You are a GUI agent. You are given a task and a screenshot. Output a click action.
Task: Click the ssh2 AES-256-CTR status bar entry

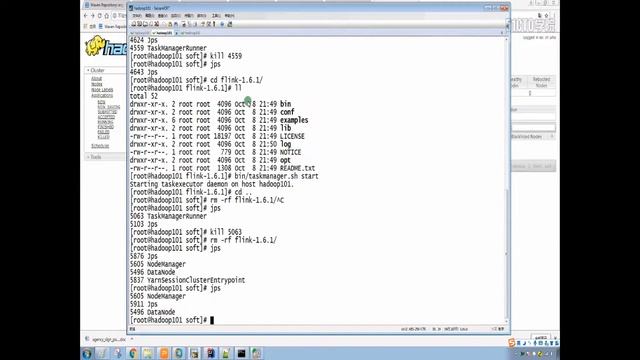(413, 329)
